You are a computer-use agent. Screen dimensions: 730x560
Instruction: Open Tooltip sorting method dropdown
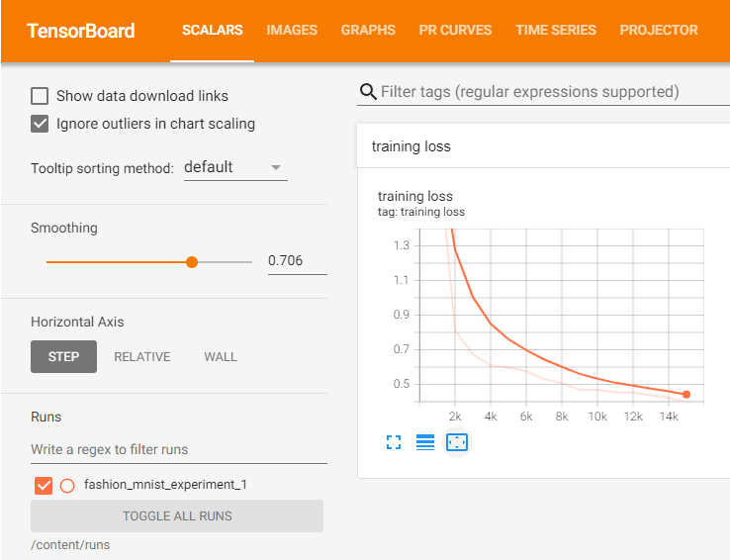[x=235, y=167]
